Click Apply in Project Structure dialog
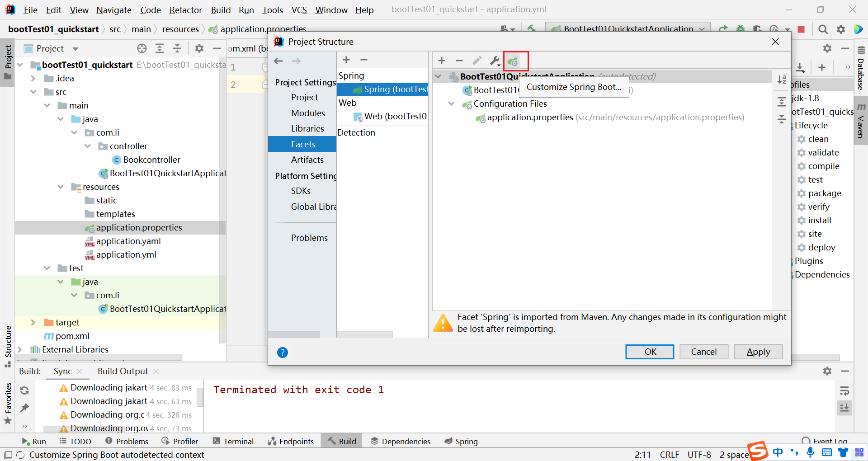This screenshot has width=868, height=461. point(758,352)
